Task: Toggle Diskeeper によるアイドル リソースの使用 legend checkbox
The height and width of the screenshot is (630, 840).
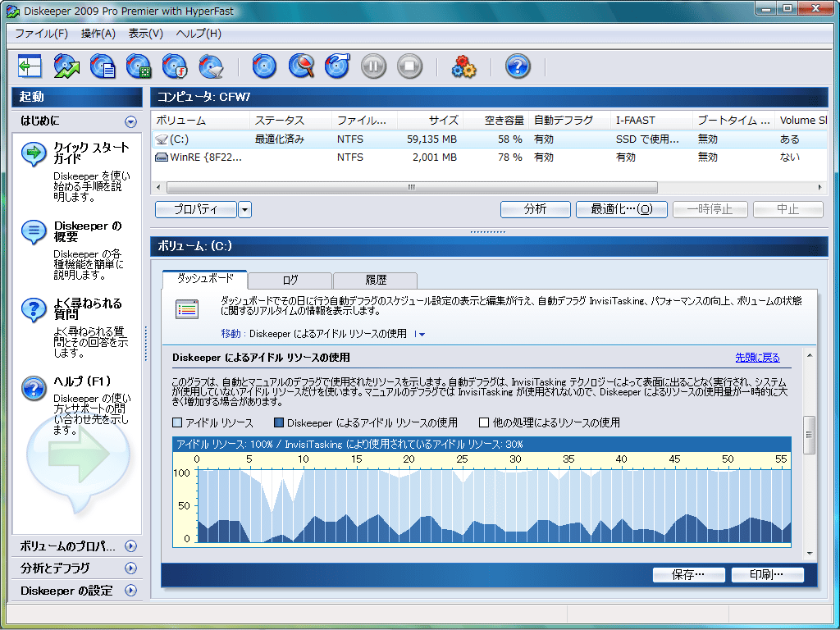Action: tap(279, 422)
